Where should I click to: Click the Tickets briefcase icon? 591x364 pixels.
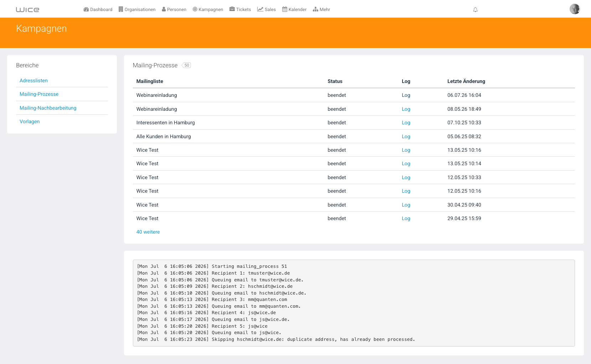pos(232,9)
